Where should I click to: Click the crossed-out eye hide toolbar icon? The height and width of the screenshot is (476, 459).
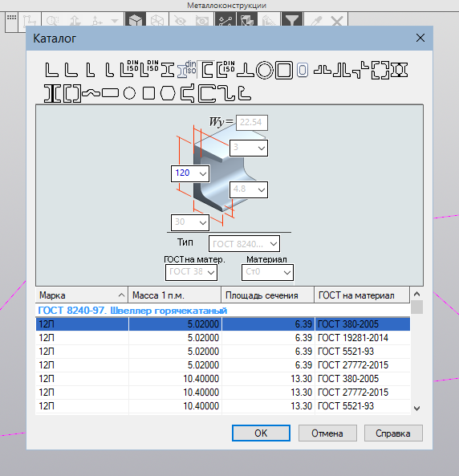click(x=180, y=21)
